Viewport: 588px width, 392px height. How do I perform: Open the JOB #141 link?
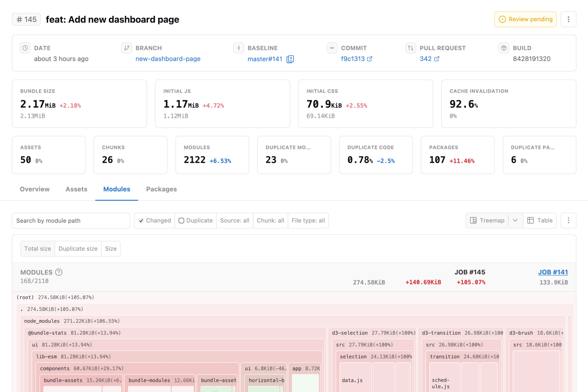(x=553, y=272)
